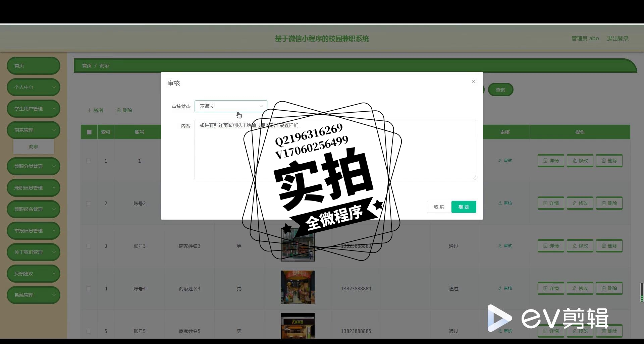Image resolution: width=644 pixels, height=344 pixels.
Task: Open the 反馈建议 sidebar menu
Action: (x=34, y=274)
